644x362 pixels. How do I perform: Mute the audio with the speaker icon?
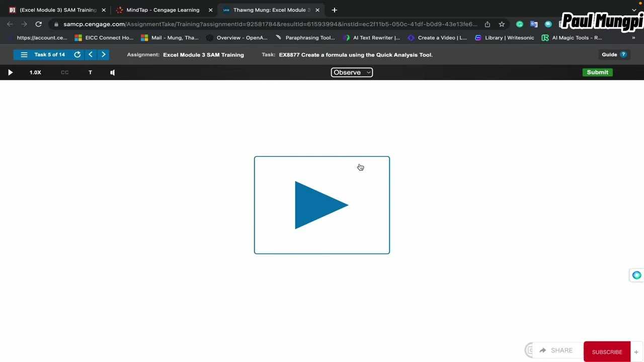112,72
